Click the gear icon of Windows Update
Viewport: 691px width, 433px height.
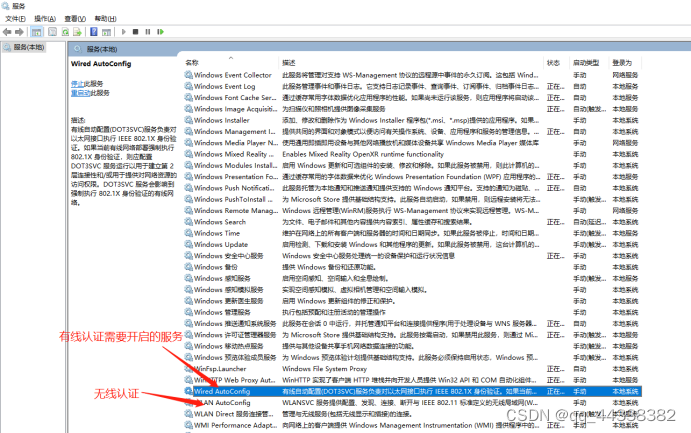tap(189, 244)
